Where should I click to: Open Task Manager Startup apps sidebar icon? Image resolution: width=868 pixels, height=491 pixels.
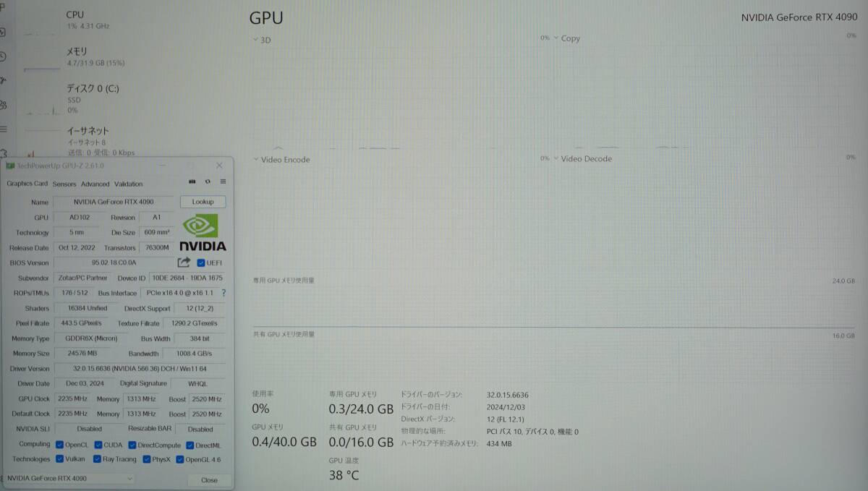[3, 81]
